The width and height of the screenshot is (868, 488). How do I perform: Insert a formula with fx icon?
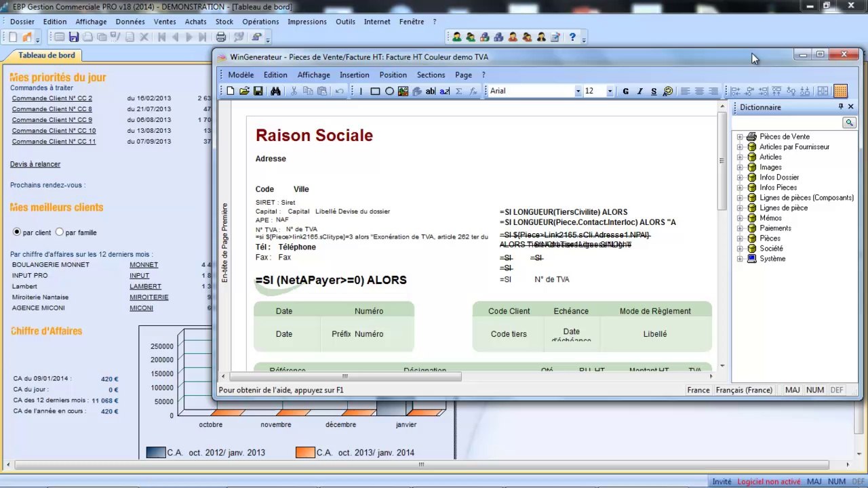tap(473, 91)
